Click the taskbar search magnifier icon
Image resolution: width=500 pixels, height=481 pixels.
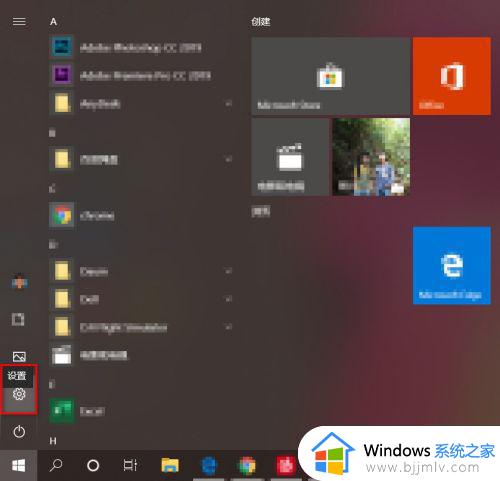click(x=56, y=465)
